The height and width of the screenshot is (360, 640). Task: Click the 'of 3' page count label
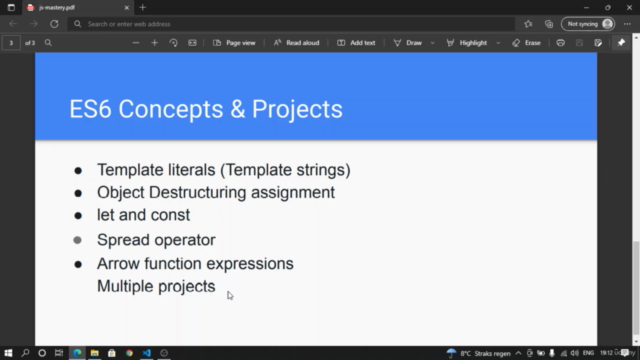[x=30, y=43]
